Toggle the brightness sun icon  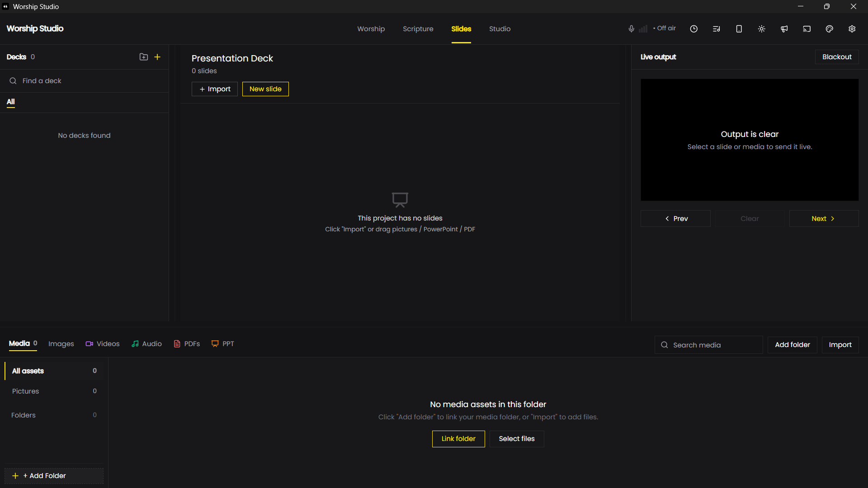point(761,29)
